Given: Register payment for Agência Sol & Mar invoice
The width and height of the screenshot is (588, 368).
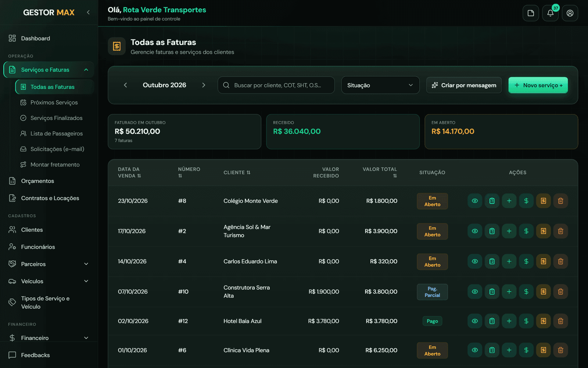Looking at the screenshot, I should [x=526, y=231].
